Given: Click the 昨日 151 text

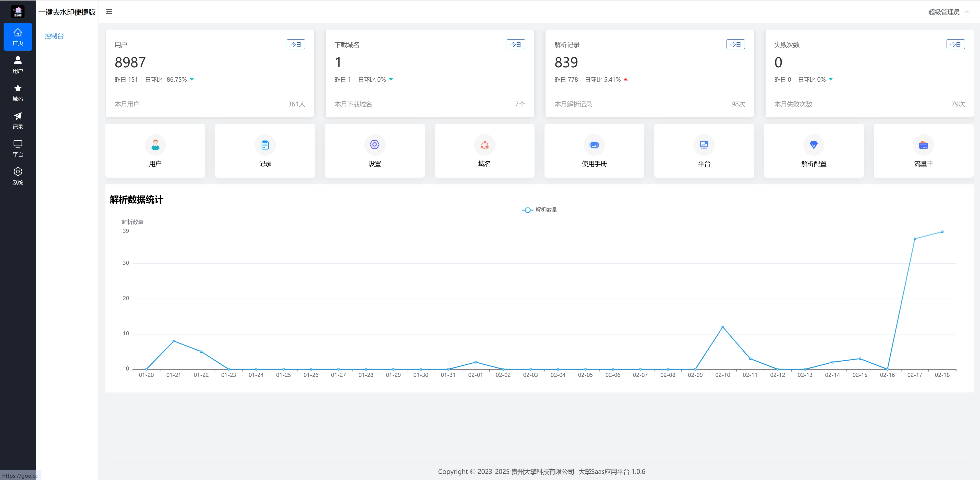Looking at the screenshot, I should (126, 80).
